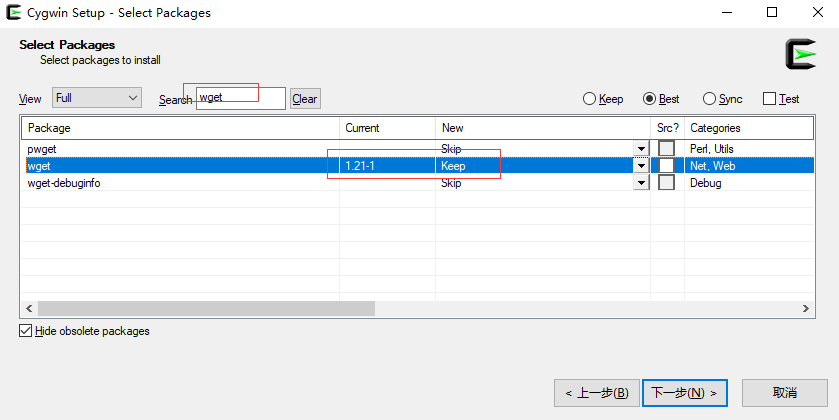
Task: Click the 1.21-1 current version cell
Action: (360, 166)
